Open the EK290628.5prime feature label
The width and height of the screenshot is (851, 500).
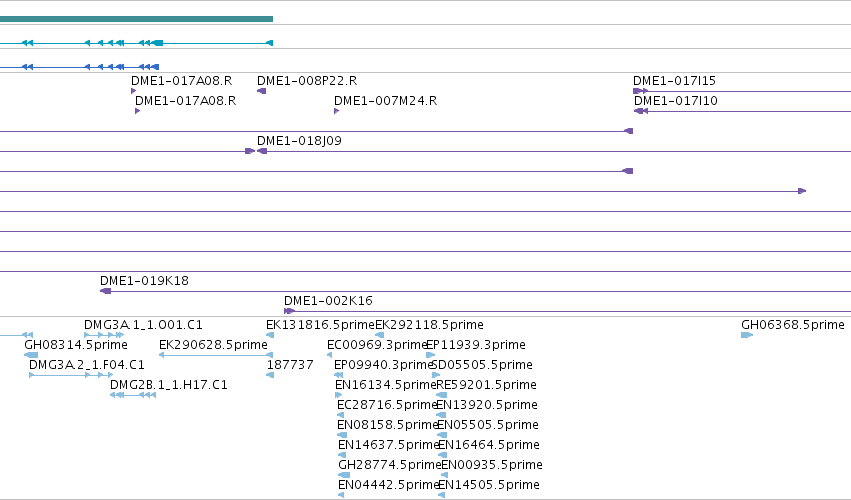coord(213,345)
